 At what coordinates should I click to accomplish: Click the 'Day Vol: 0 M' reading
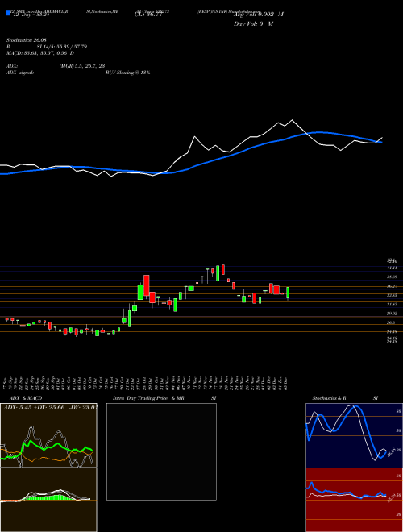point(253,23)
